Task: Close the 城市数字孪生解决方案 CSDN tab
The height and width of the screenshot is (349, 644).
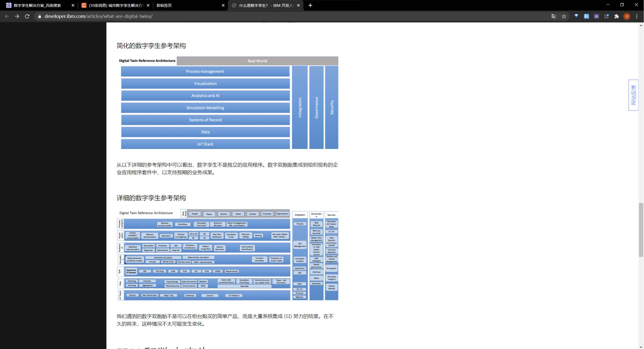Action: pyautogui.click(x=148, y=5)
